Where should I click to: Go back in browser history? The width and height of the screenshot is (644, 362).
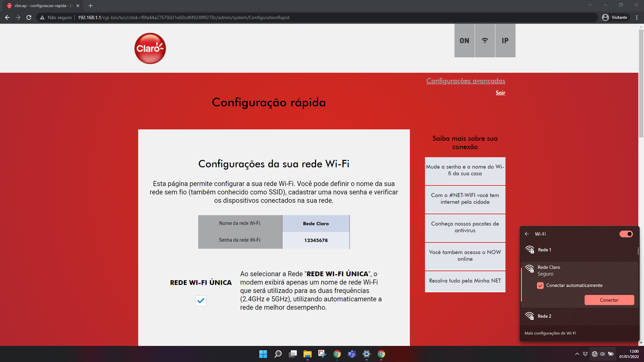click(x=7, y=17)
